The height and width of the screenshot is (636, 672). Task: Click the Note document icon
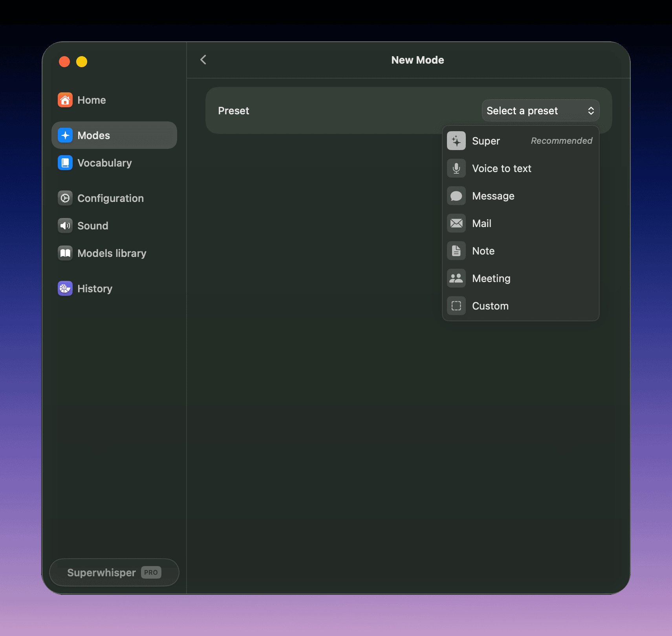click(456, 251)
